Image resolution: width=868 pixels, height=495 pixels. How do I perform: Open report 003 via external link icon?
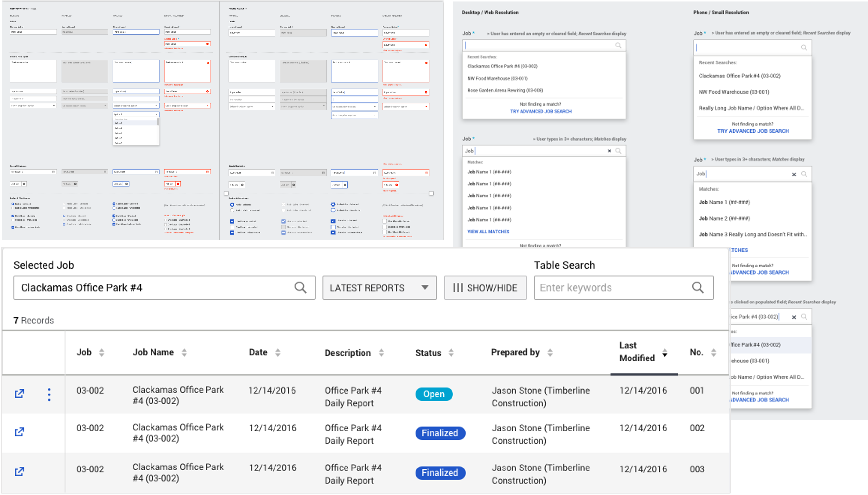19,471
